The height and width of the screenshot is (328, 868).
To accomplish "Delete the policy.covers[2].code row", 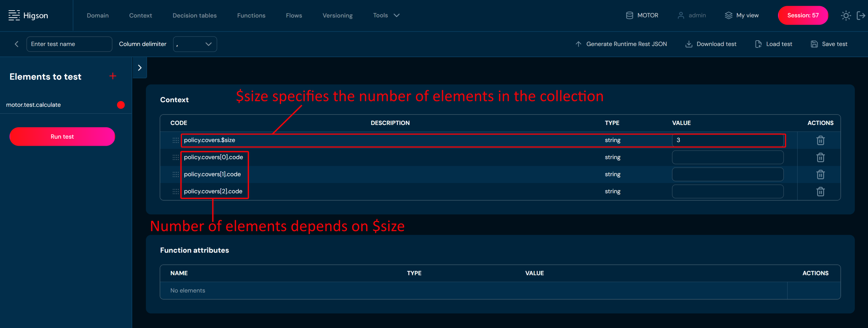I will tap(820, 191).
